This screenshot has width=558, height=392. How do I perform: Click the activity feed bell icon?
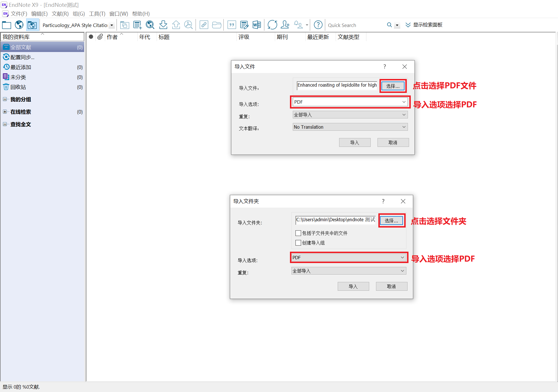pyautogui.click(x=298, y=25)
